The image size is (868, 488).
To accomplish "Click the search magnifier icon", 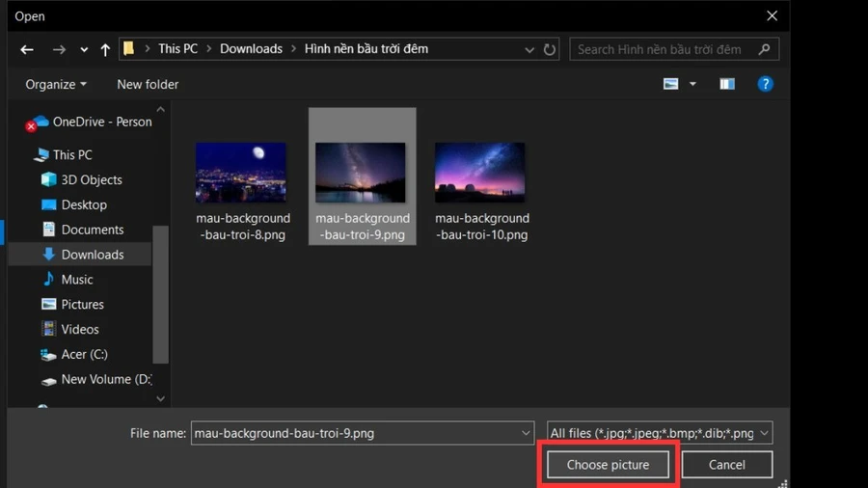I will tap(765, 49).
